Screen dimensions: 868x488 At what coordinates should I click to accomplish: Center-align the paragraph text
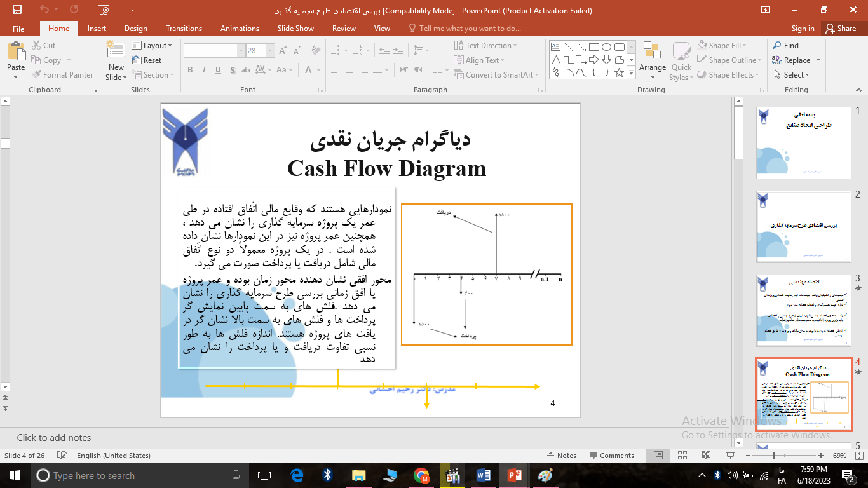click(348, 70)
